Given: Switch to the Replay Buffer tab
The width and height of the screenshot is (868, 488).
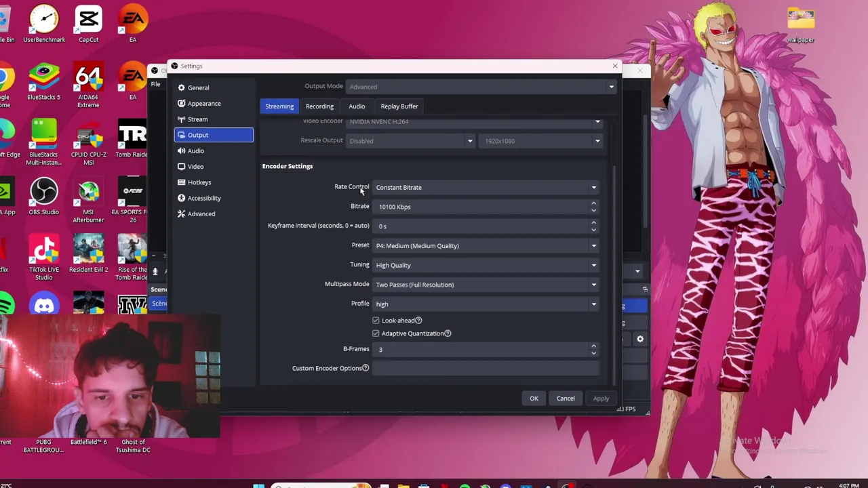Looking at the screenshot, I should [399, 106].
